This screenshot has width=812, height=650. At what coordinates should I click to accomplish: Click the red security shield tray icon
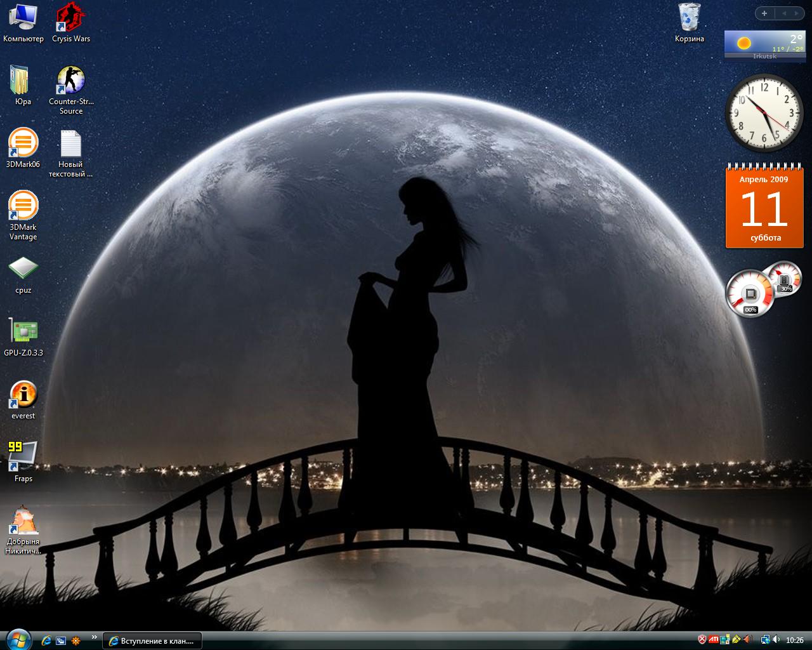coord(702,639)
